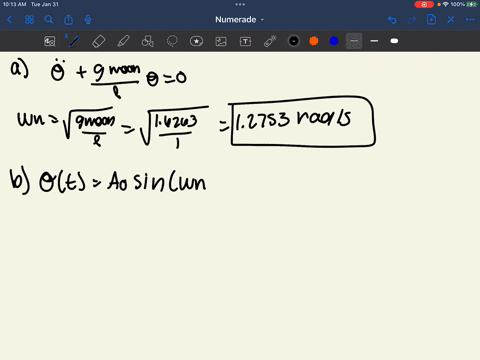Select the thickest stroke width
The image size is (480, 360).
394,41
